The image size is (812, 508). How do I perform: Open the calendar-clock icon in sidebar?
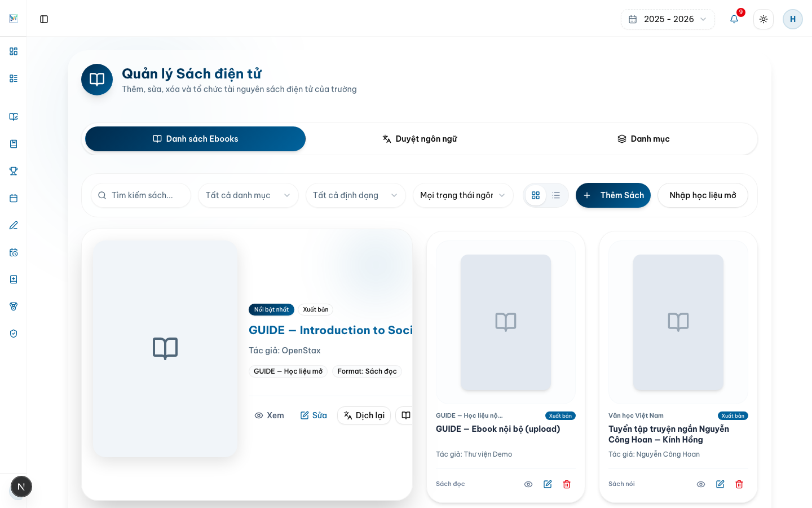click(14, 252)
